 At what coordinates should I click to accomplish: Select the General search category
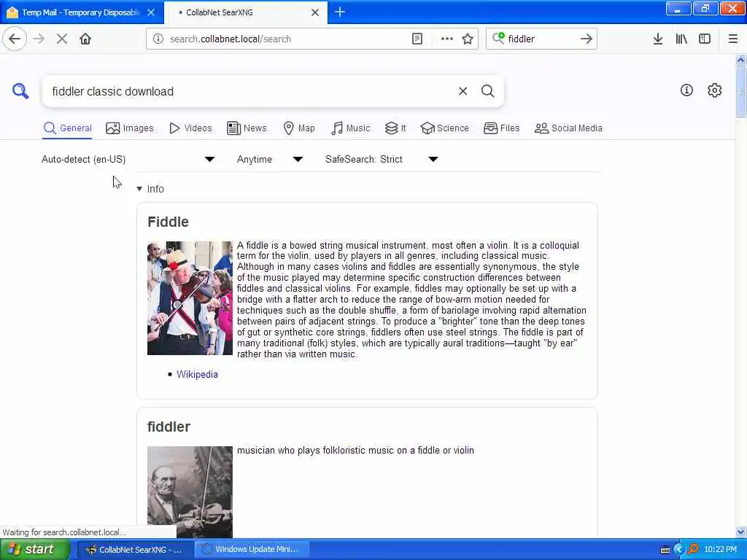click(x=68, y=128)
